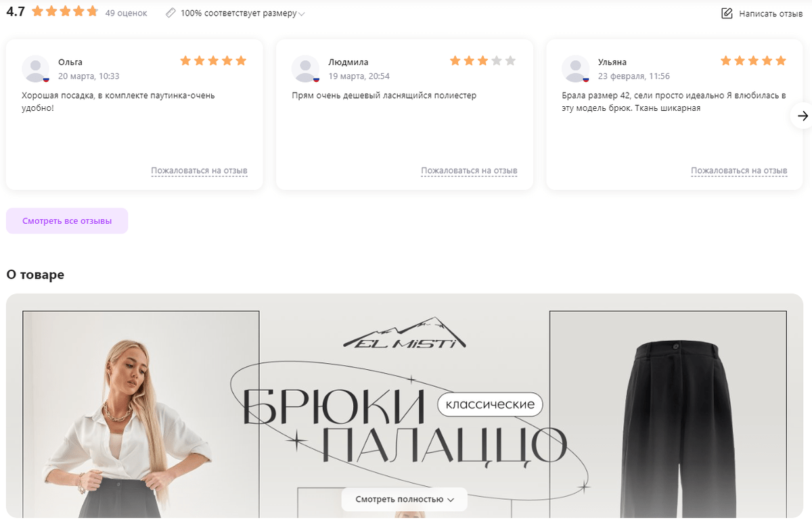Report Ульяна's review via Пожаловаться на отзыв
This screenshot has width=812, height=522.
pos(739,170)
